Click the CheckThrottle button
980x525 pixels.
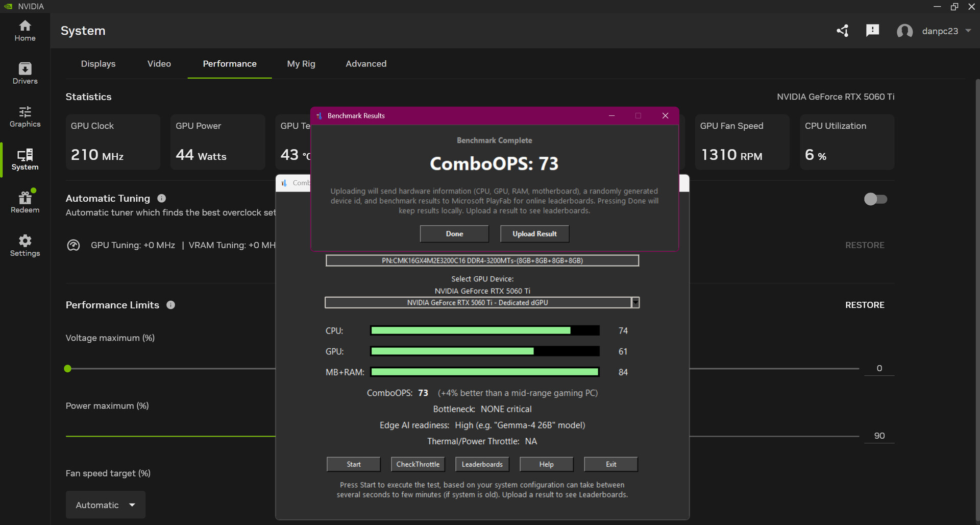coord(418,464)
